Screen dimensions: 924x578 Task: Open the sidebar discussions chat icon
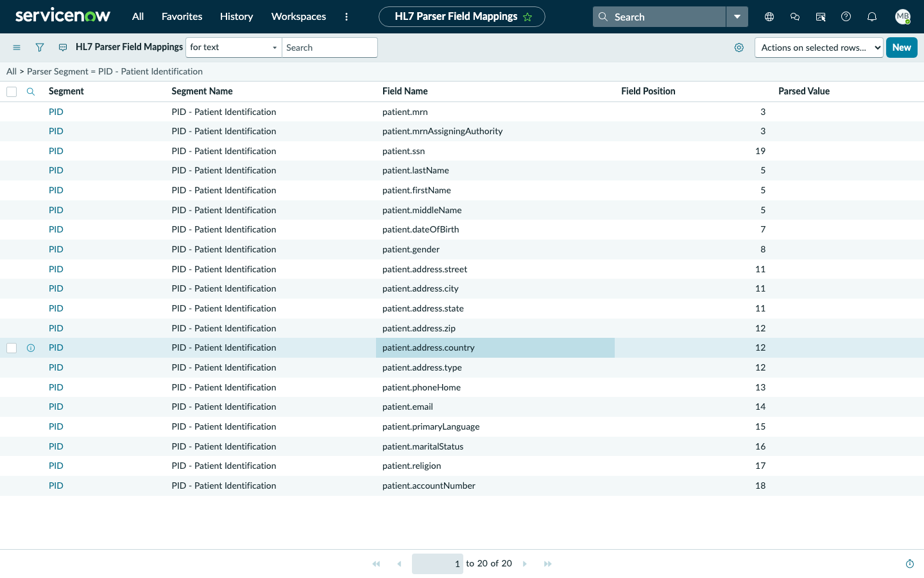[x=795, y=17]
